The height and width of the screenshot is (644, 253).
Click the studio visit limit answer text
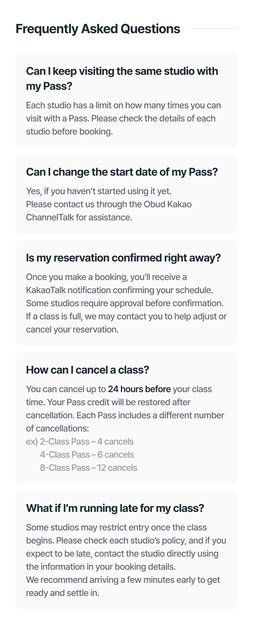pyautogui.click(x=123, y=118)
